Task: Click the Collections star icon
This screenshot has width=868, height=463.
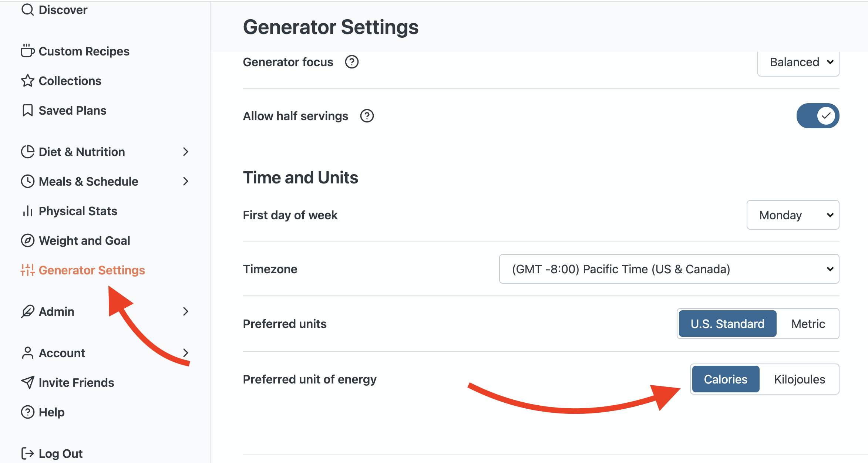Action: [27, 81]
